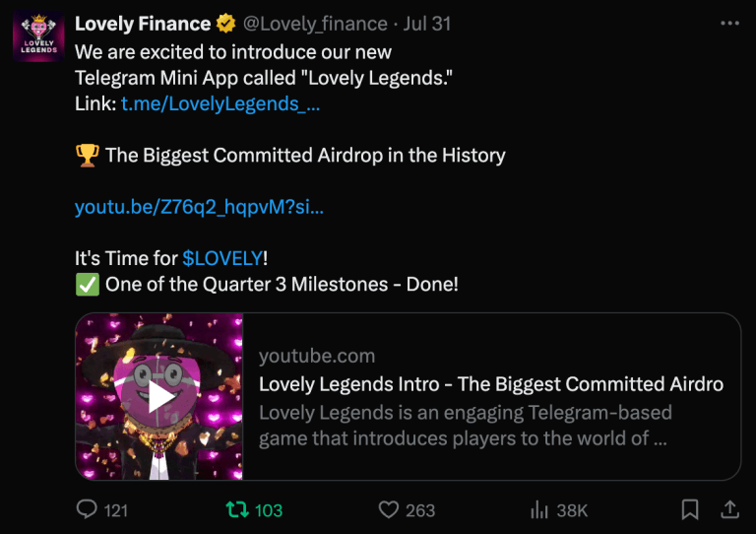Image resolution: width=756 pixels, height=534 pixels.
Task: Bookmark this tweet
Action: 691,509
